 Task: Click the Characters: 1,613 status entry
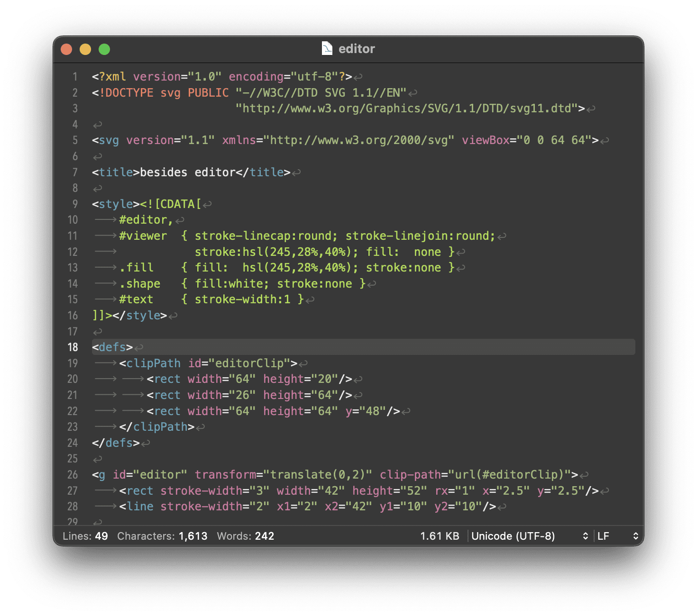(162, 536)
